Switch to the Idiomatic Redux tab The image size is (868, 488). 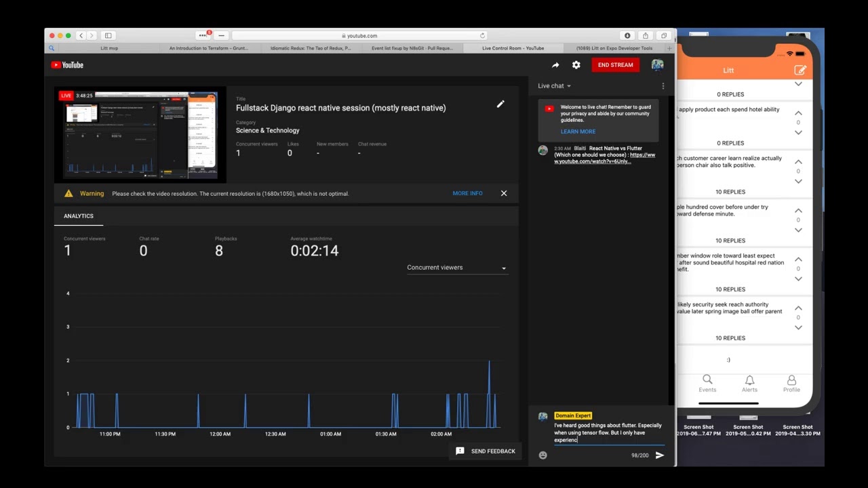pyautogui.click(x=311, y=48)
